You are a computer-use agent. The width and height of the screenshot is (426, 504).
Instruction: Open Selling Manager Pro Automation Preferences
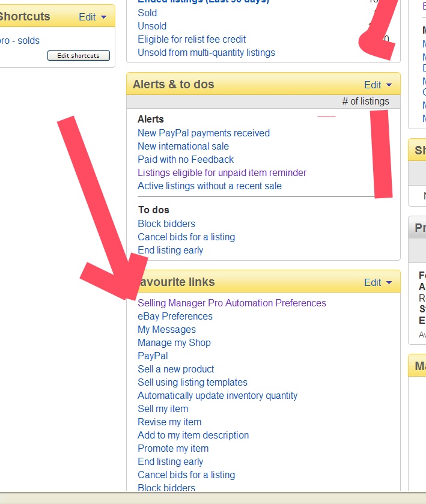pyautogui.click(x=231, y=303)
